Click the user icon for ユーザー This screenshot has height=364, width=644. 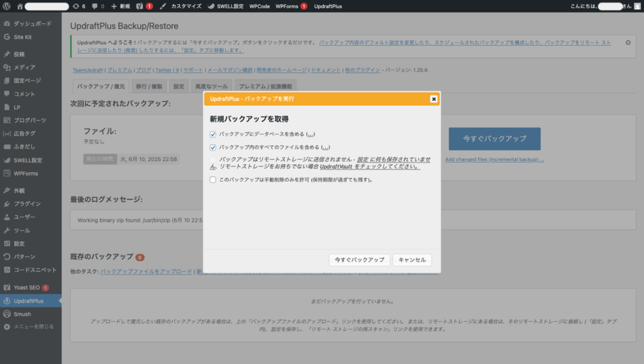click(7, 217)
